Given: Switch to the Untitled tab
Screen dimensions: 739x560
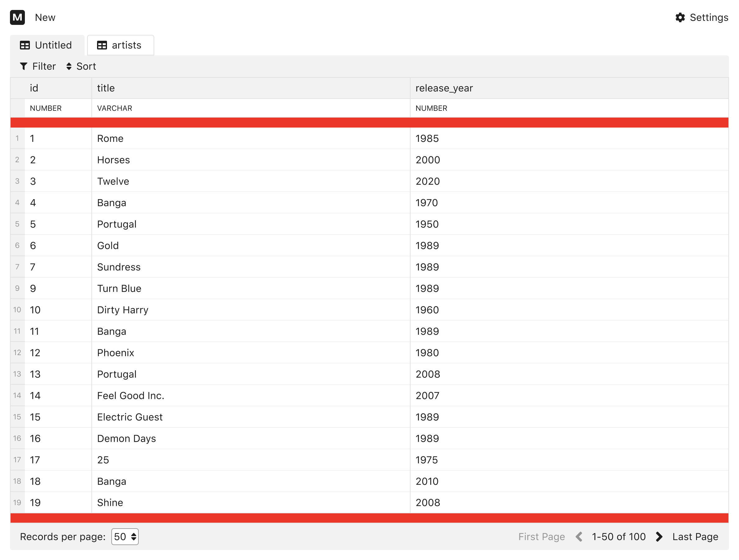Looking at the screenshot, I should point(47,45).
